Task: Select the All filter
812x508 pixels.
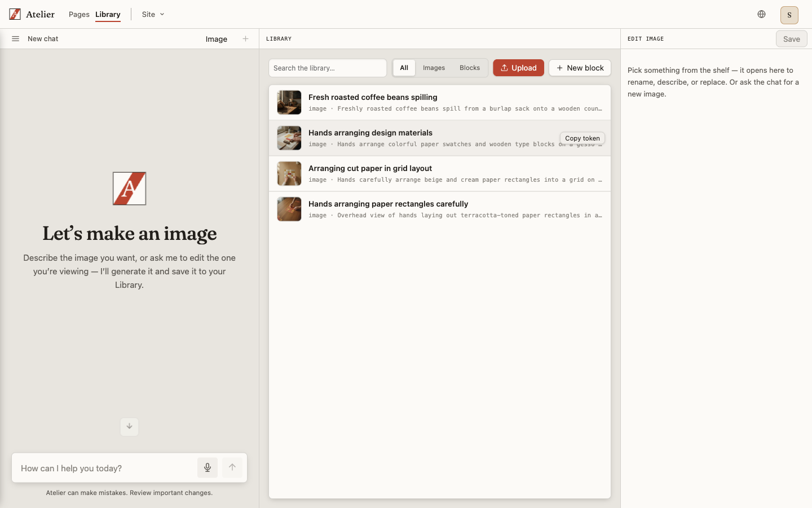Action: click(404, 68)
